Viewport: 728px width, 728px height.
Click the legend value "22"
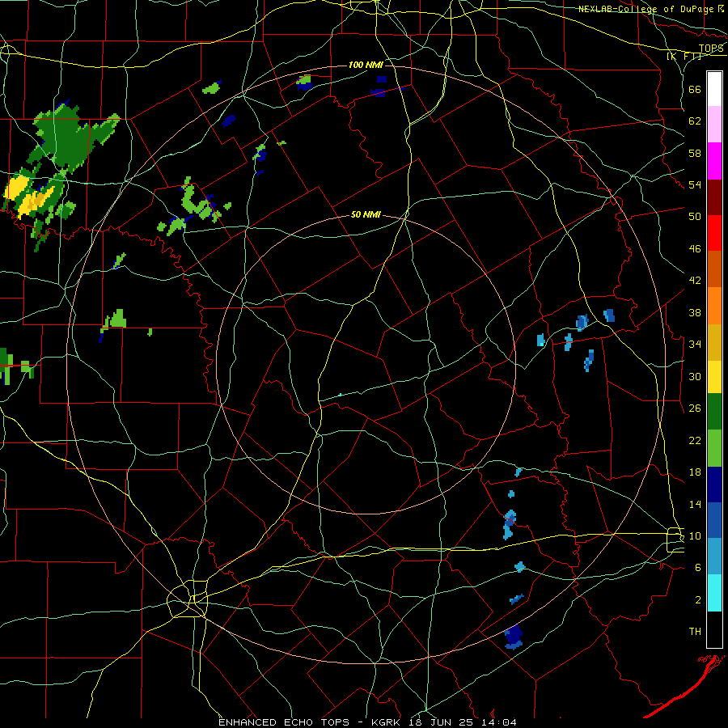pos(695,440)
